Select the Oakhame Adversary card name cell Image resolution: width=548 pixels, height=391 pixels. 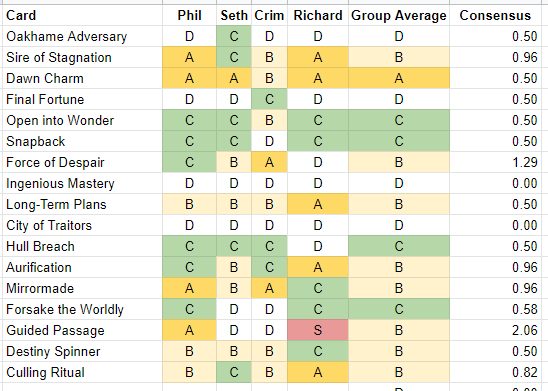(x=82, y=36)
